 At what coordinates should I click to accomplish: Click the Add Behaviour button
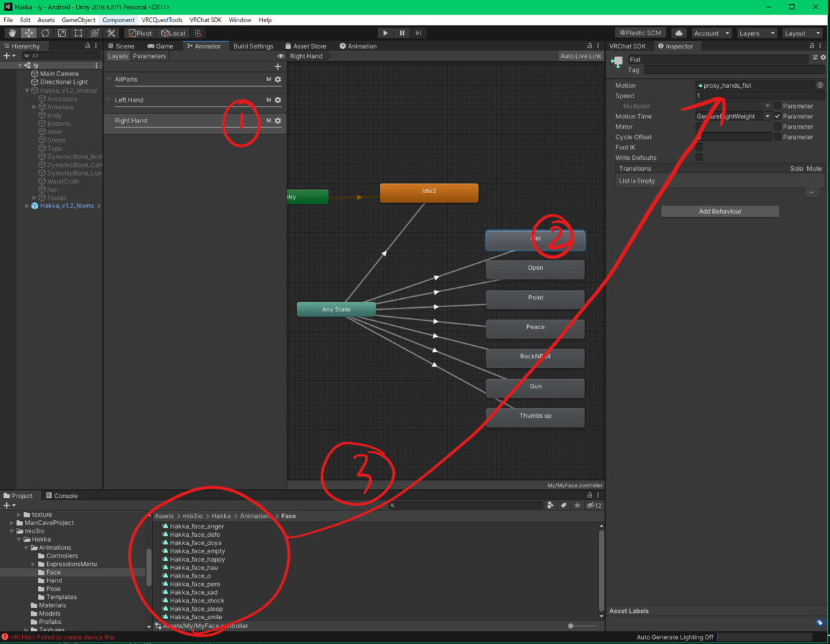[719, 212]
